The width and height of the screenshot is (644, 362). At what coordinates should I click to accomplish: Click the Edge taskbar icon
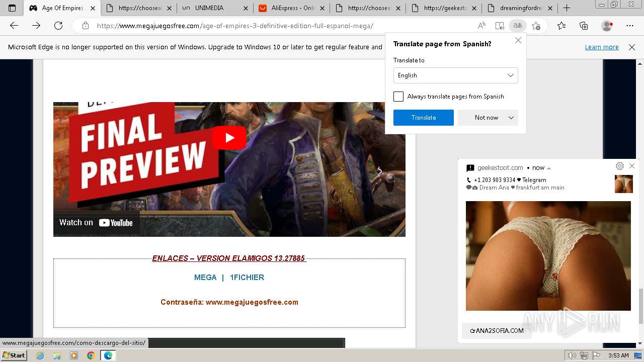108,355
